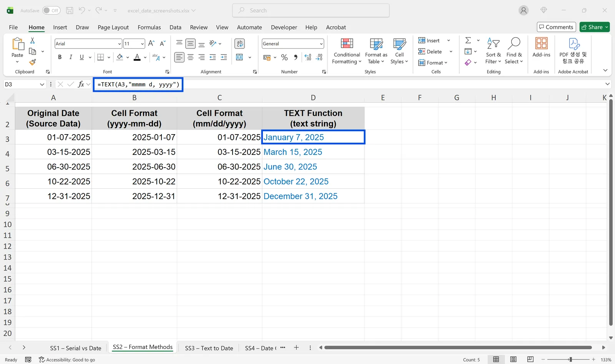Click the Fill Color bucket swatch
Viewport: 615px width, 364px height.
point(120,57)
